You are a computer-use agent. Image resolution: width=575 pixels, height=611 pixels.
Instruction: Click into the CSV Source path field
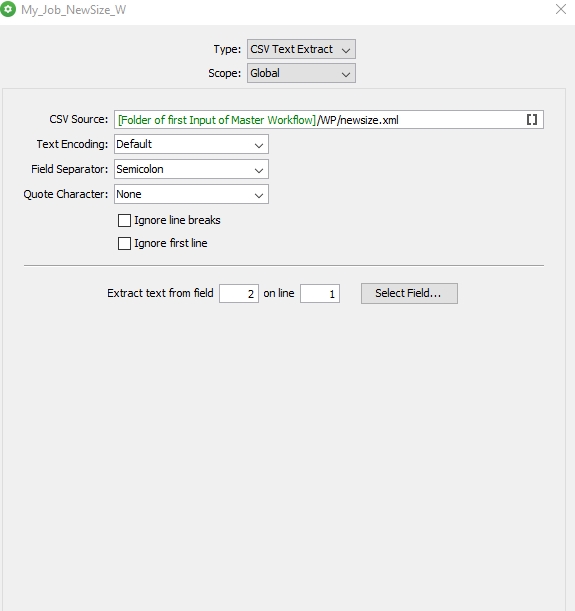tap(329, 120)
